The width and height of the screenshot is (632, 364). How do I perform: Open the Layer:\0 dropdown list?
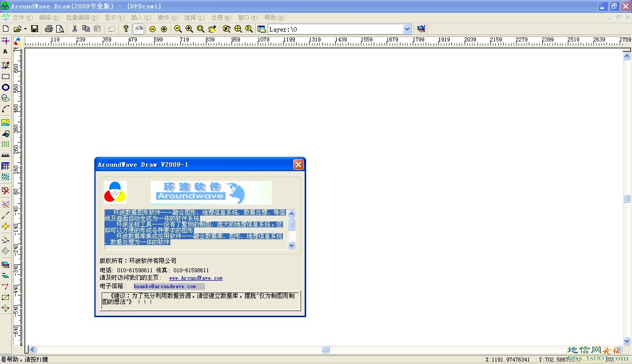coord(407,29)
